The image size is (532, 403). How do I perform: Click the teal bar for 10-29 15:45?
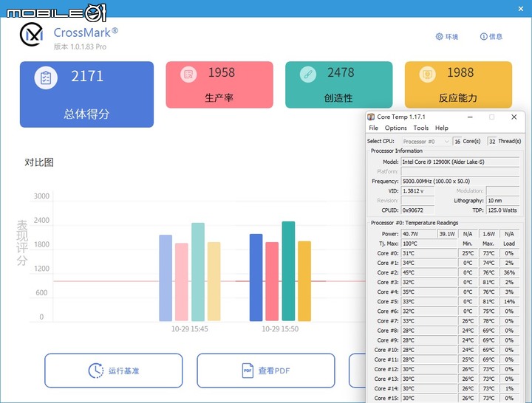pyautogui.click(x=198, y=272)
